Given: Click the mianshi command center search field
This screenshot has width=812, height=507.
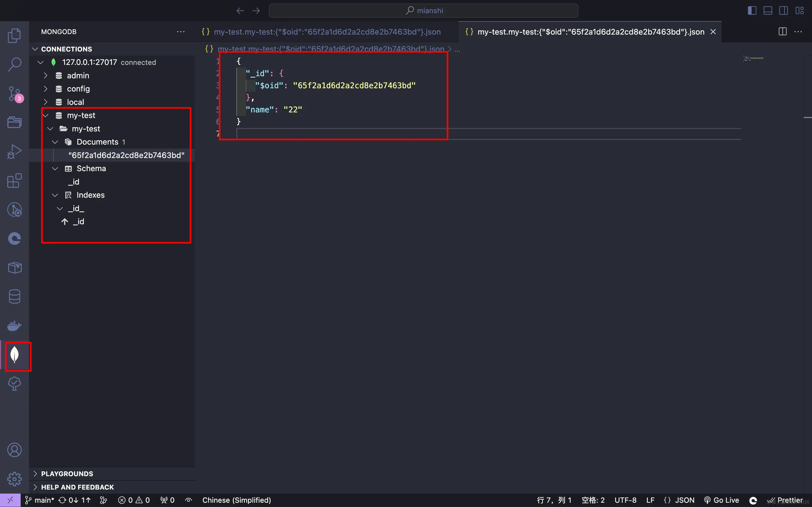Looking at the screenshot, I should pyautogui.click(x=423, y=11).
